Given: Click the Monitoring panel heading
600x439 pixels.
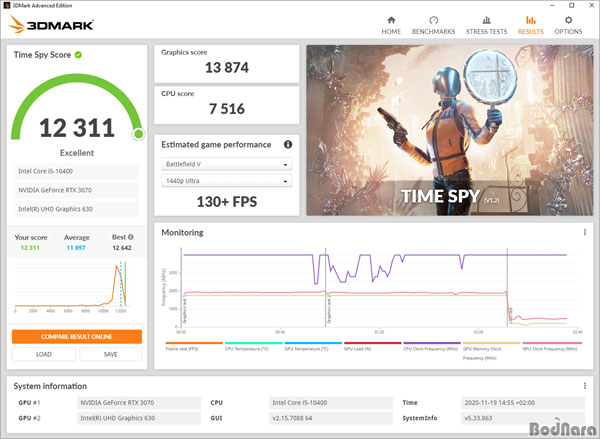Looking at the screenshot, I should pyautogui.click(x=182, y=232).
